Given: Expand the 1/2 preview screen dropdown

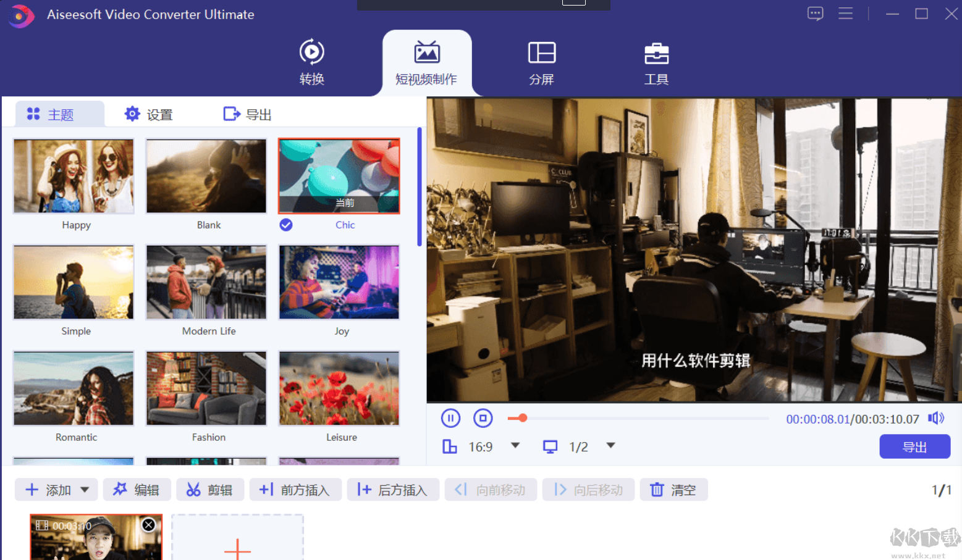Looking at the screenshot, I should tap(610, 446).
